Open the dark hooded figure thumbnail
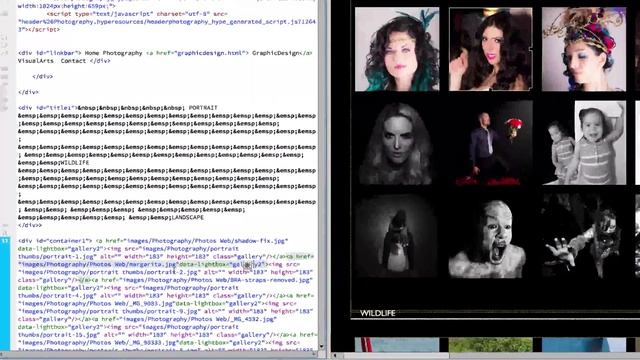Screen dimensions: 640x360 tap(397, 236)
